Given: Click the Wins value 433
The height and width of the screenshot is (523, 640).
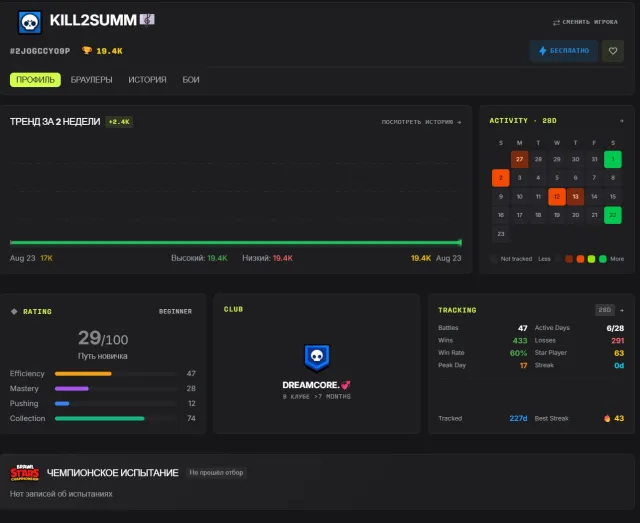Looking at the screenshot, I should click(x=520, y=341).
